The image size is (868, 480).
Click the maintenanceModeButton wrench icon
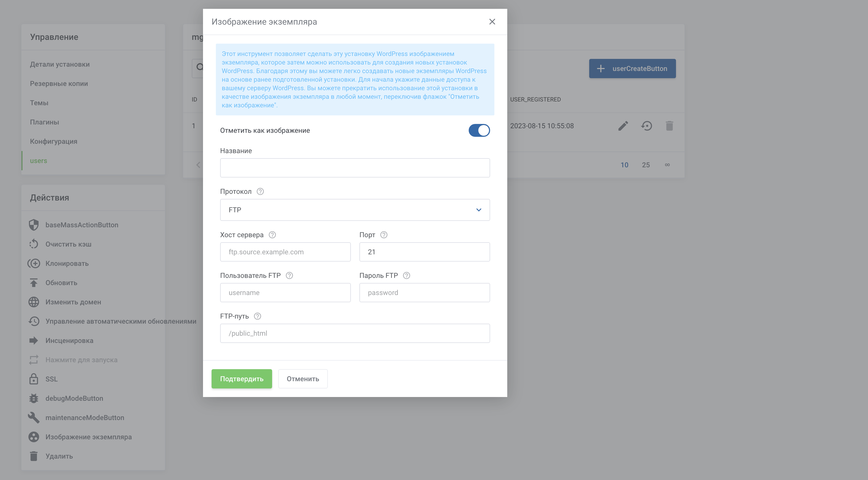pyautogui.click(x=34, y=418)
